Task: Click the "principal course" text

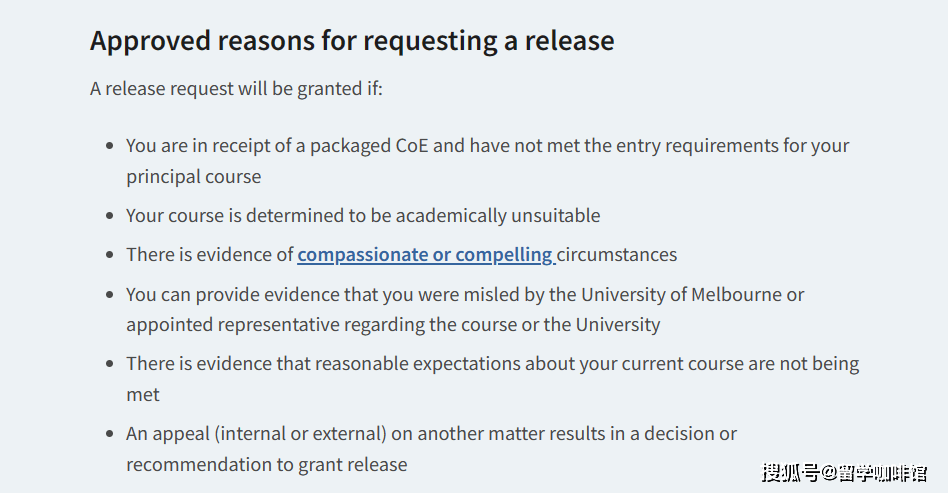Action: click(193, 177)
